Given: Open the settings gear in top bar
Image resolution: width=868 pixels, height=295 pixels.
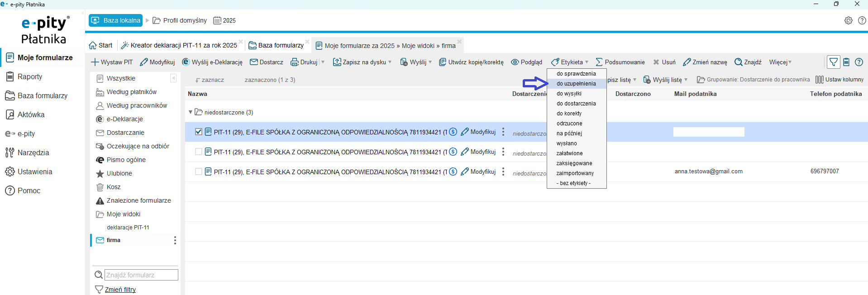Looking at the screenshot, I should [x=848, y=20].
